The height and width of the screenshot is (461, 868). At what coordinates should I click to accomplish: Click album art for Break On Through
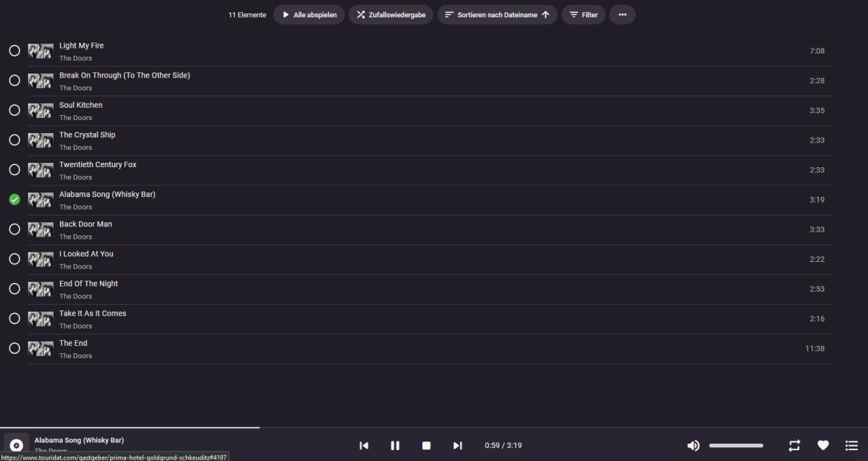click(x=41, y=80)
